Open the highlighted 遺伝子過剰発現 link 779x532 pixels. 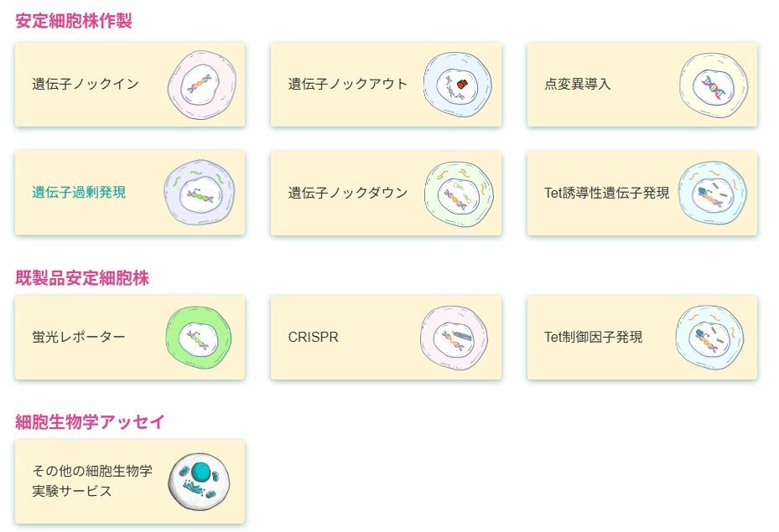[x=79, y=192]
